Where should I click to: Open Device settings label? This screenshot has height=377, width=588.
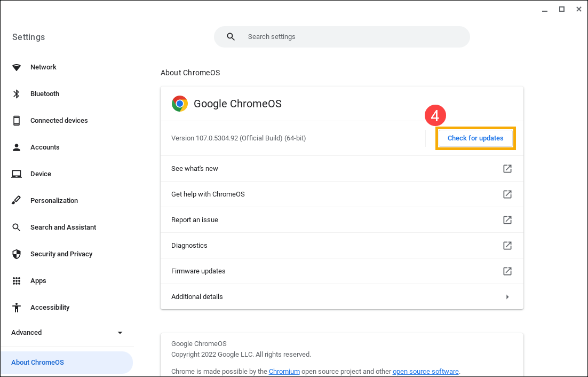(41, 174)
